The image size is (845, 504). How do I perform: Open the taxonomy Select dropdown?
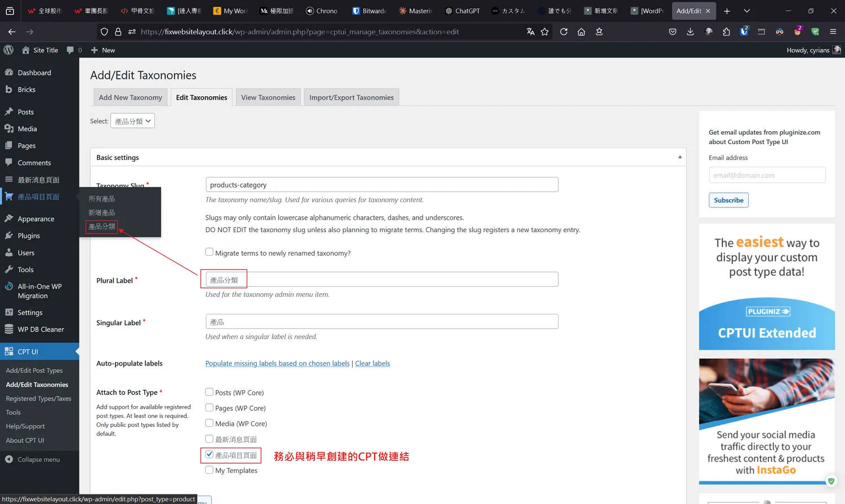(x=133, y=121)
